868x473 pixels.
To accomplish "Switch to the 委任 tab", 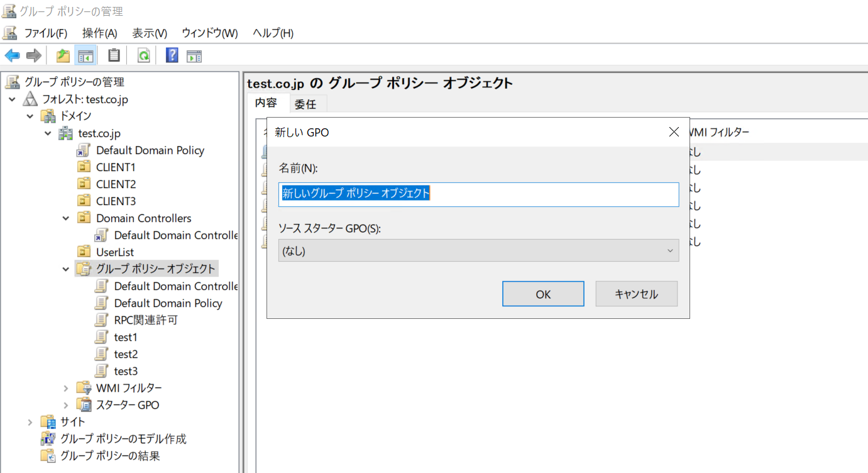I will 307,103.
